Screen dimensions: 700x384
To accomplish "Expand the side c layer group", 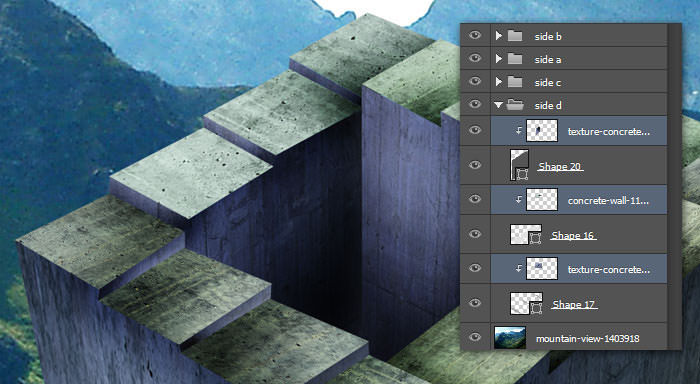I will [499, 82].
